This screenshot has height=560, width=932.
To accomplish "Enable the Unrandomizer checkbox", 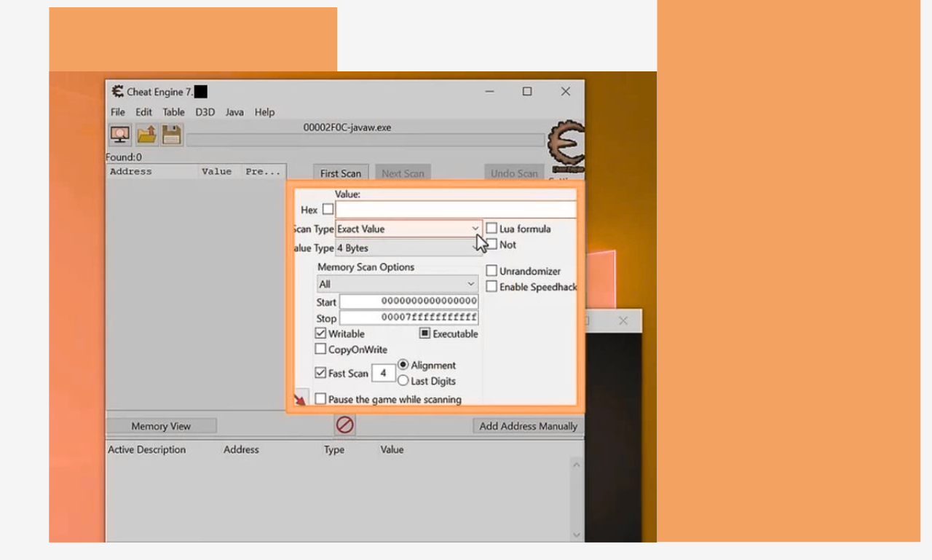I will pos(491,270).
